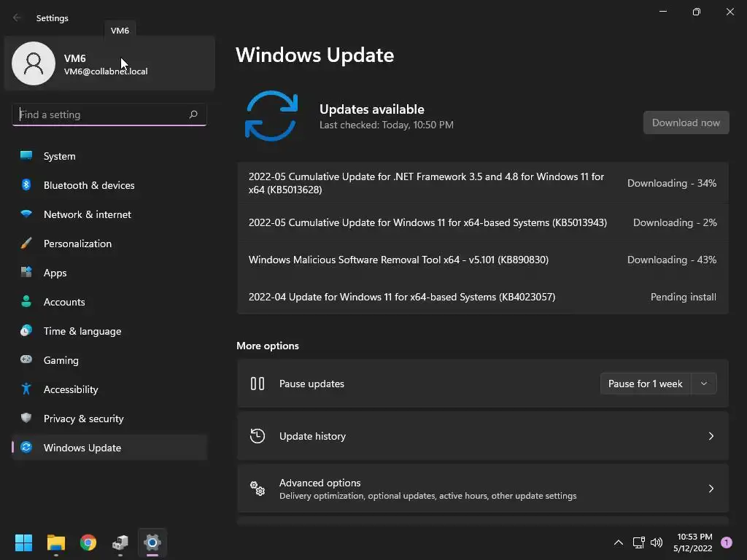747x560 pixels.
Task: Open the System settings category
Action: pos(109,156)
